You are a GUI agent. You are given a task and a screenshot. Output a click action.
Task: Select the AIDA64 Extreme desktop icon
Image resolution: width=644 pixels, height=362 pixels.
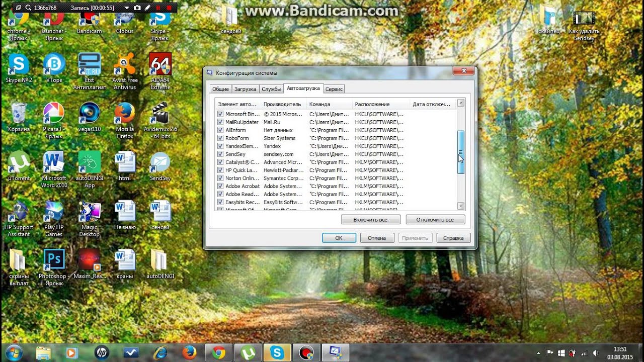pos(160,71)
